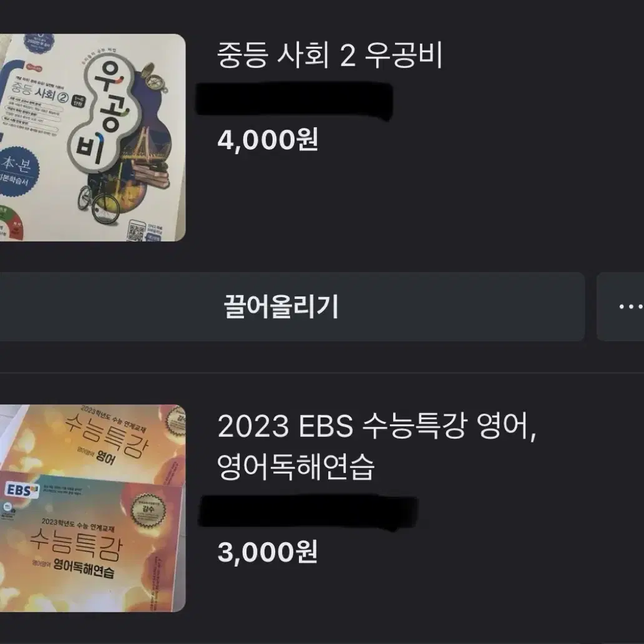Click the 영어독해연습 text on the lower book
The height and width of the screenshot is (644, 644).
[x=83, y=568]
